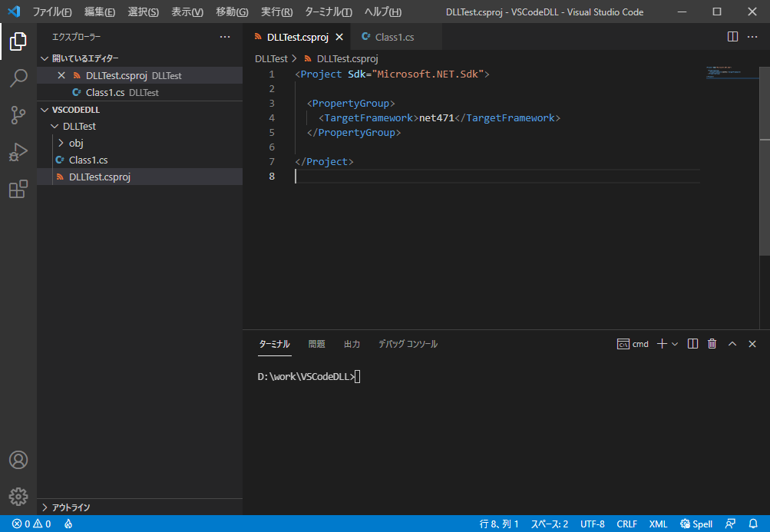Screen dimensions: 770x532
Task: Create a new terminal with plus icon
Action: tap(662, 344)
